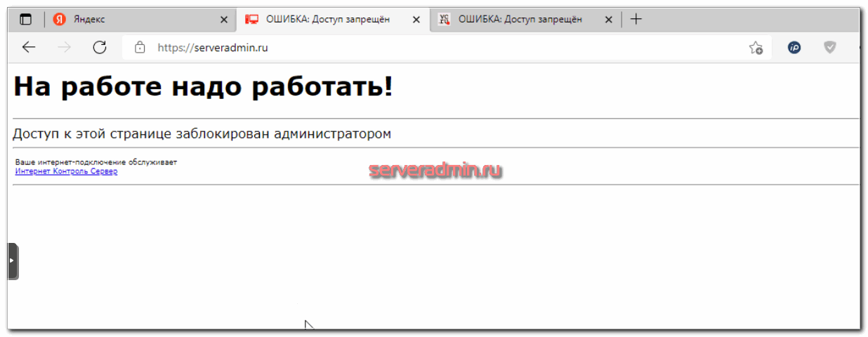The height and width of the screenshot is (337, 868).
Task: Follow the Интернет Контроль Сервер link
Action: click(66, 171)
